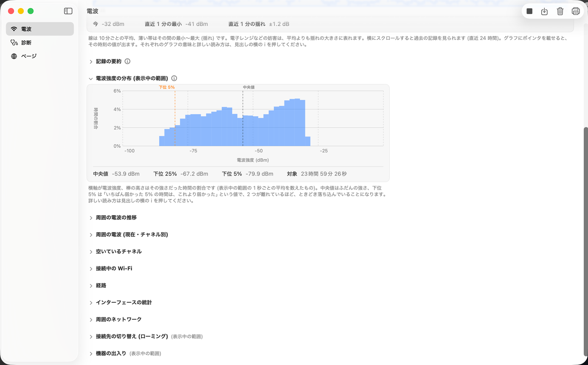Expand the 記録の要約 section
The height and width of the screenshot is (365, 588).
[91, 62]
